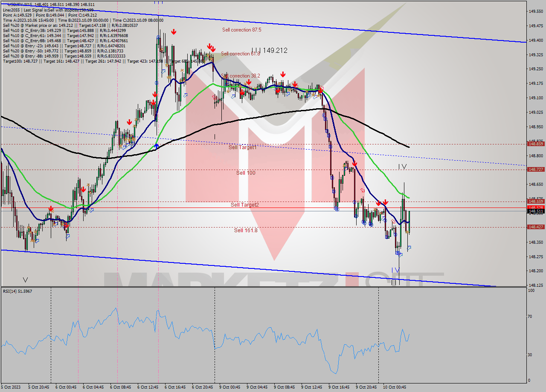Viewport: 546px width, 392px height.
Task: Click the red sell arrow above the chart's highest candle
Action: (x=173, y=32)
